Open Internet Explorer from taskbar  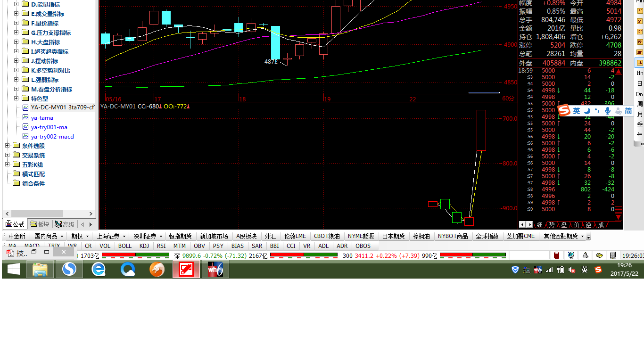(99, 270)
